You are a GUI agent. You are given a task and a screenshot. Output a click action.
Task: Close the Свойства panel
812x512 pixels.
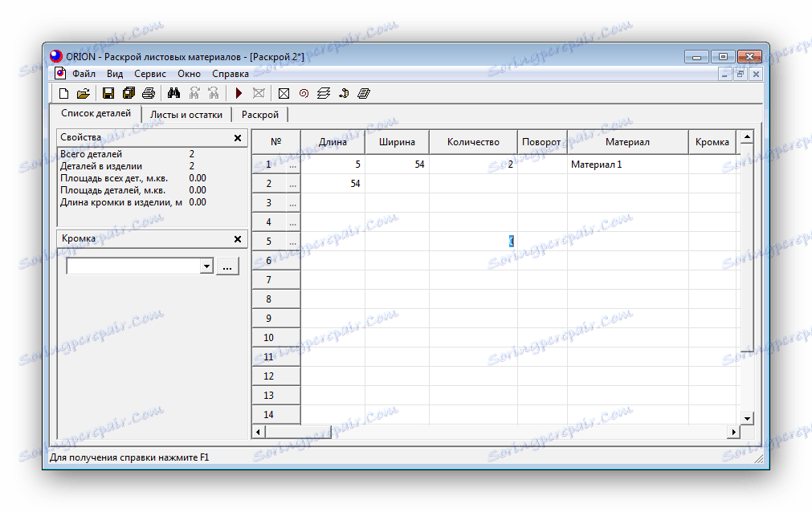coord(238,138)
